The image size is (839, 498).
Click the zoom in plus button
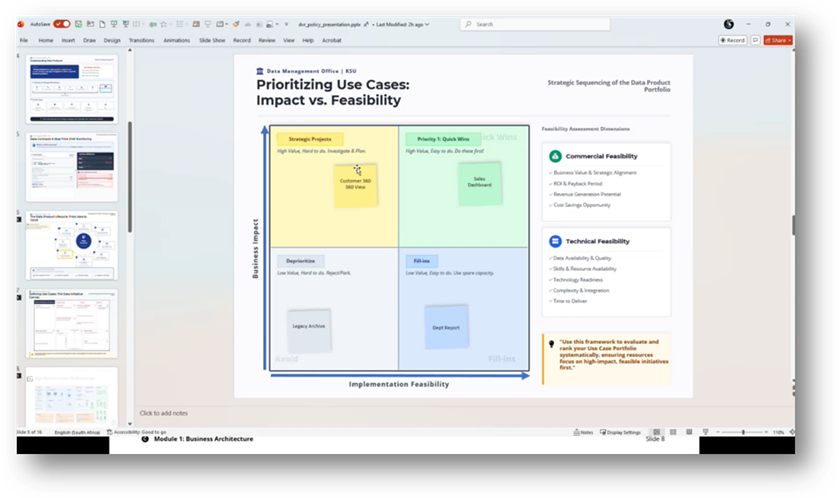[767, 432]
